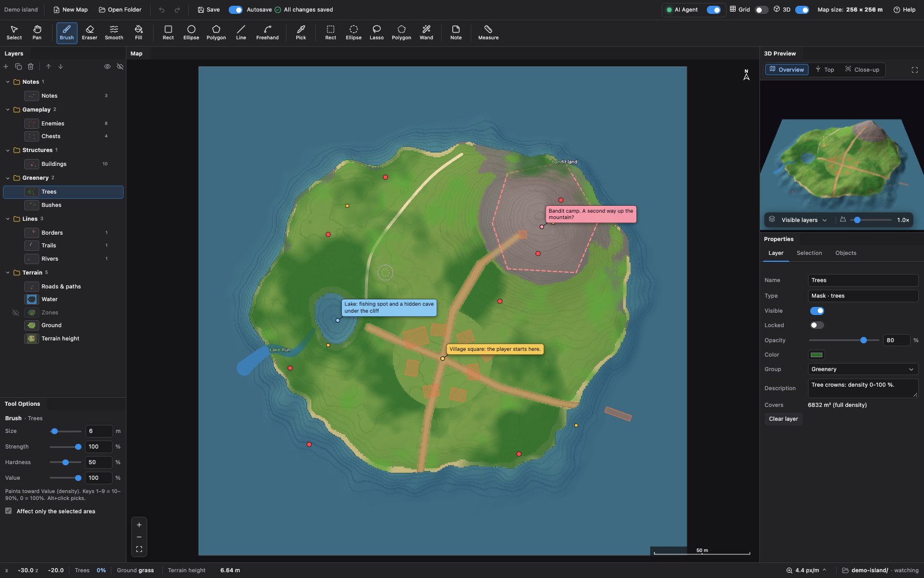Duplicate the selected layer
Viewport: 924px width, 578px height.
pyautogui.click(x=18, y=66)
